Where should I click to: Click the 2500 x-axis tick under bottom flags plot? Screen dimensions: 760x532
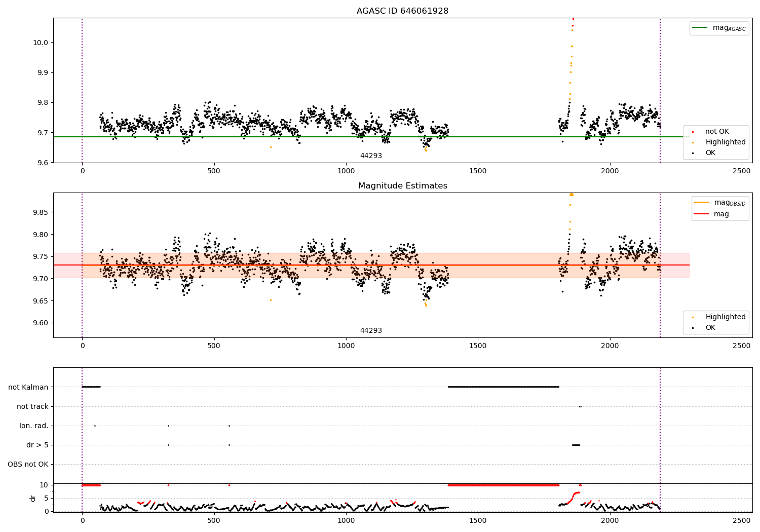point(742,521)
